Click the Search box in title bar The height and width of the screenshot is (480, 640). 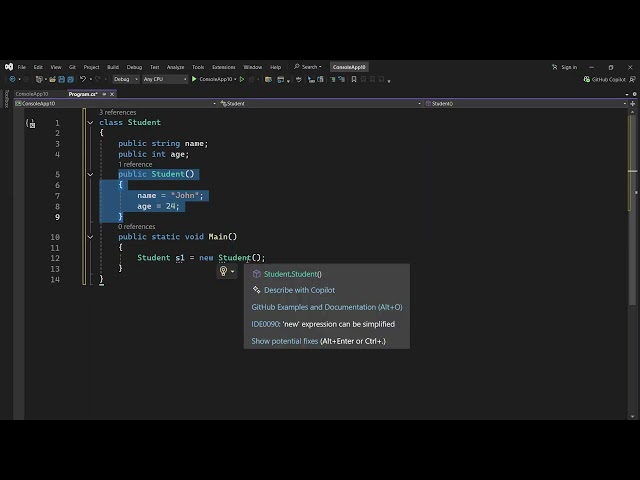tap(308, 67)
